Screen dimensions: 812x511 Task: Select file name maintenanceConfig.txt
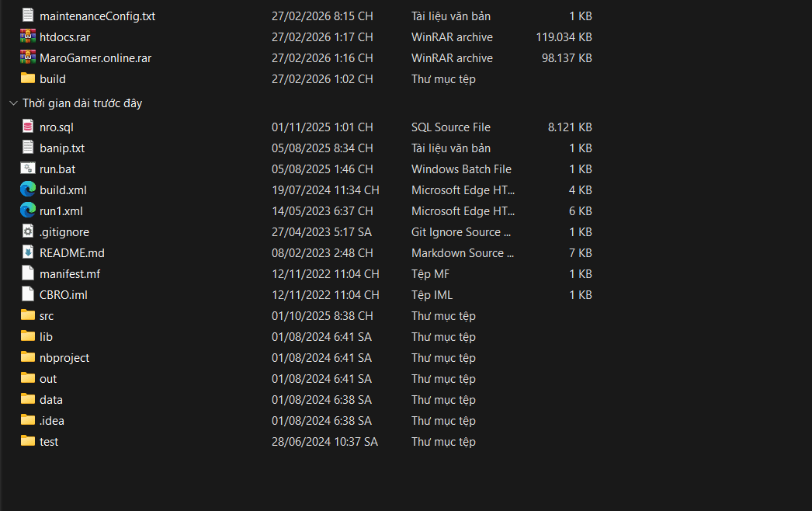coord(97,16)
